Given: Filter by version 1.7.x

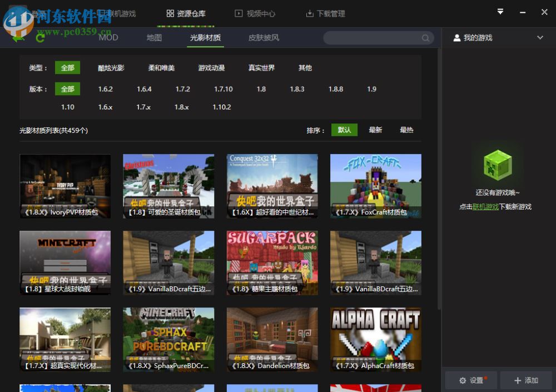Looking at the screenshot, I should 143,107.
